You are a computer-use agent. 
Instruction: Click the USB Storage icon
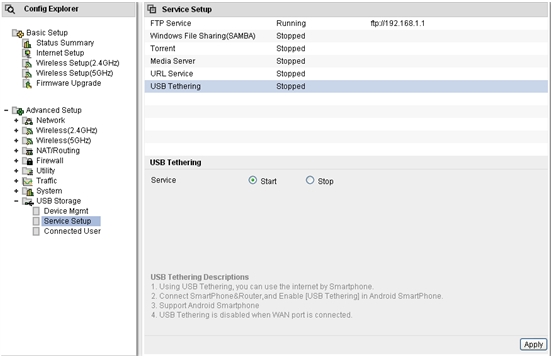[28, 202]
